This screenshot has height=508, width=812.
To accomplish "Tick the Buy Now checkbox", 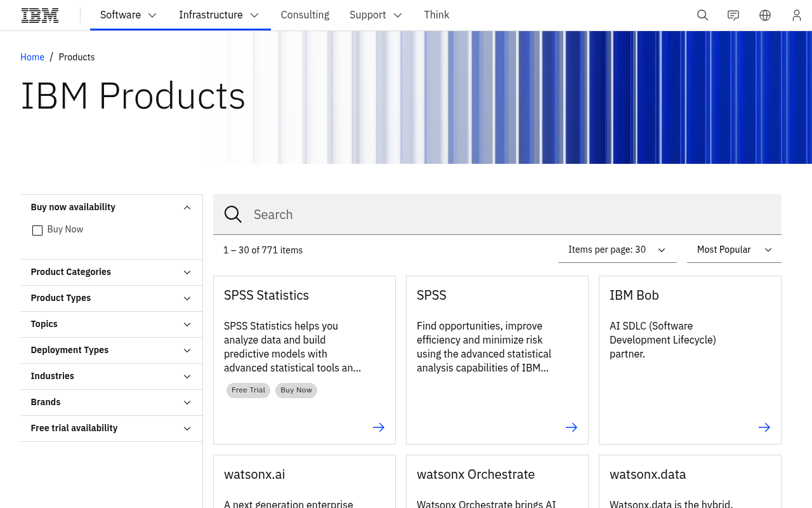I will 37,230.
